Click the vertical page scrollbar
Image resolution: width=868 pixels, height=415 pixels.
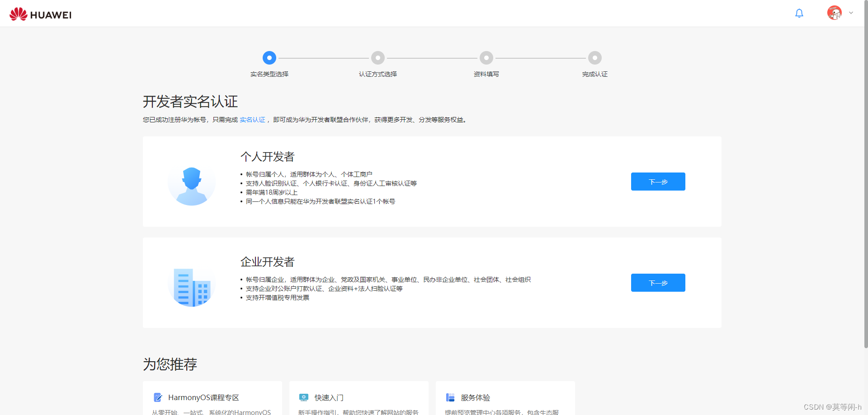pos(866,174)
